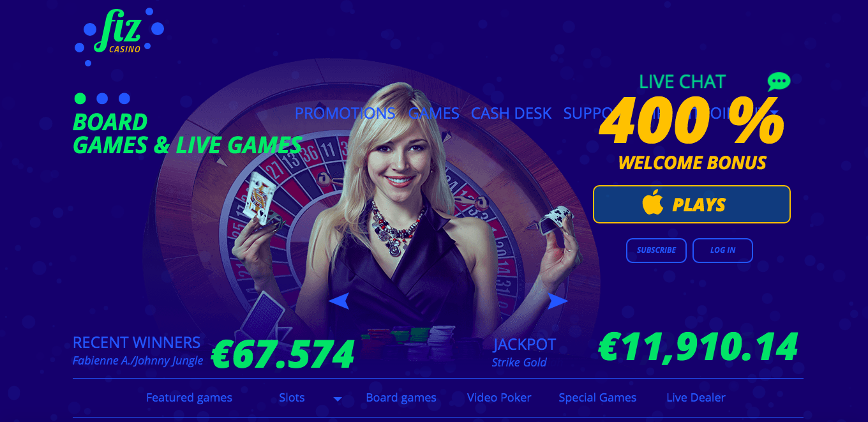The width and height of the screenshot is (868, 422).
Task: Select the first green carousel dot
Action: coord(80,98)
